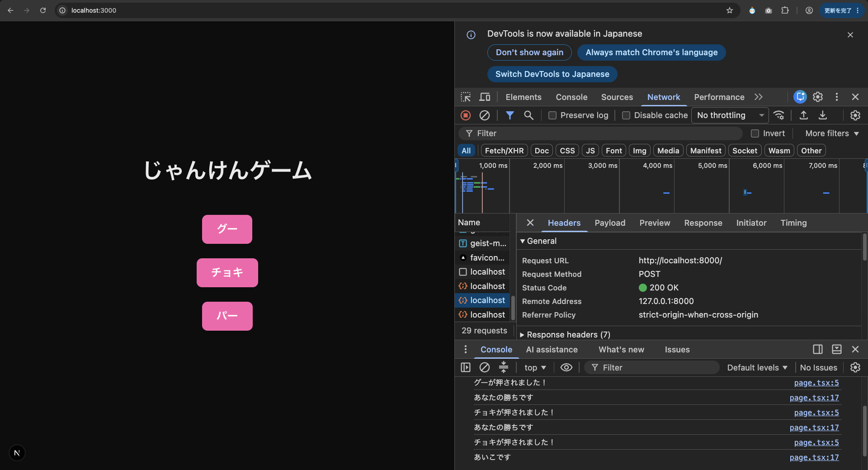This screenshot has width=868, height=470.
Task: Show more DevTools tabs chevron
Action: (x=759, y=97)
